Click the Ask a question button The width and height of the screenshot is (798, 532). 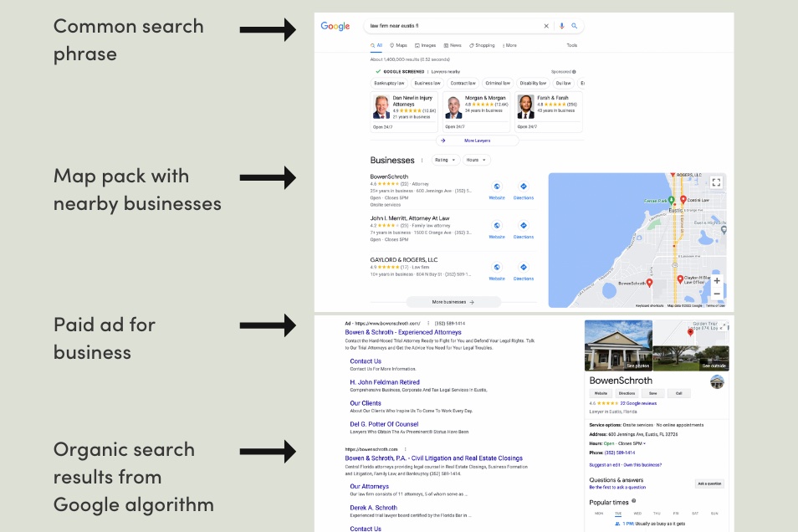[709, 483]
